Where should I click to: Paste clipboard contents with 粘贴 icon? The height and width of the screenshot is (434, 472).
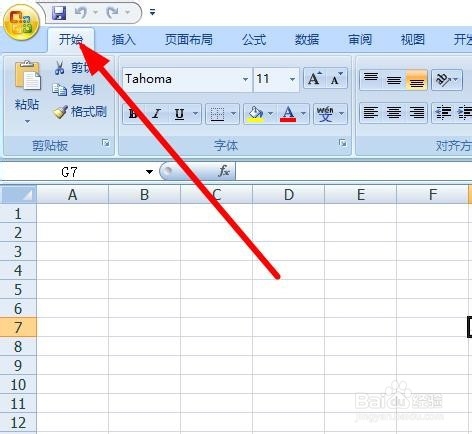(x=27, y=76)
